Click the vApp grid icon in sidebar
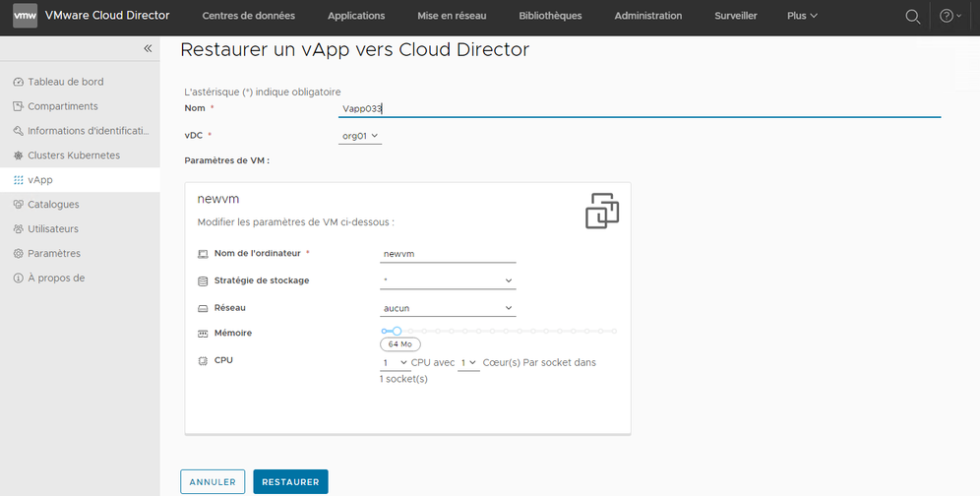 [18, 180]
